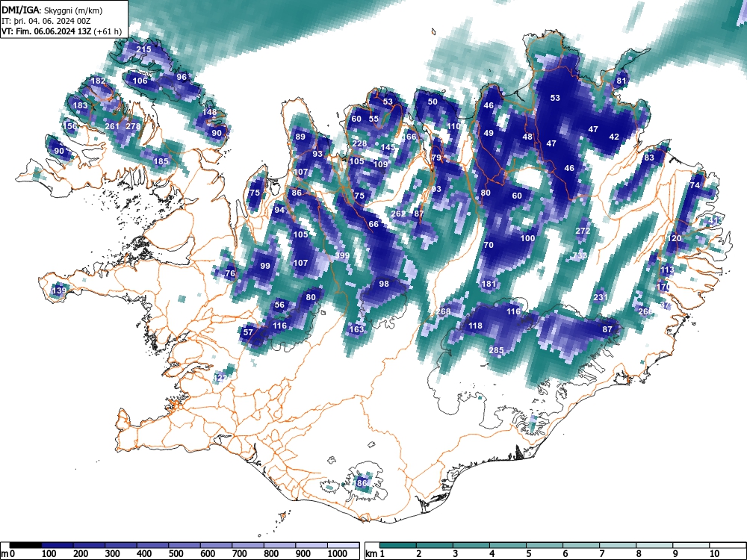Click the visibility value 79 on the map

(436, 158)
